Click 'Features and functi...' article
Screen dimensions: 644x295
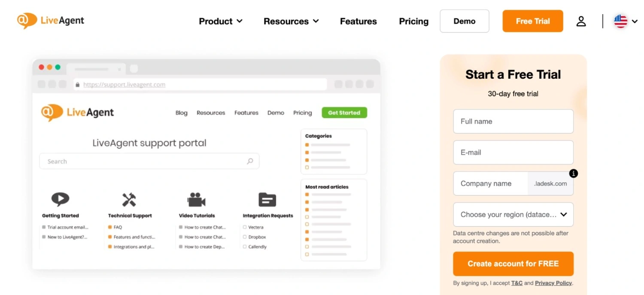tap(132, 237)
